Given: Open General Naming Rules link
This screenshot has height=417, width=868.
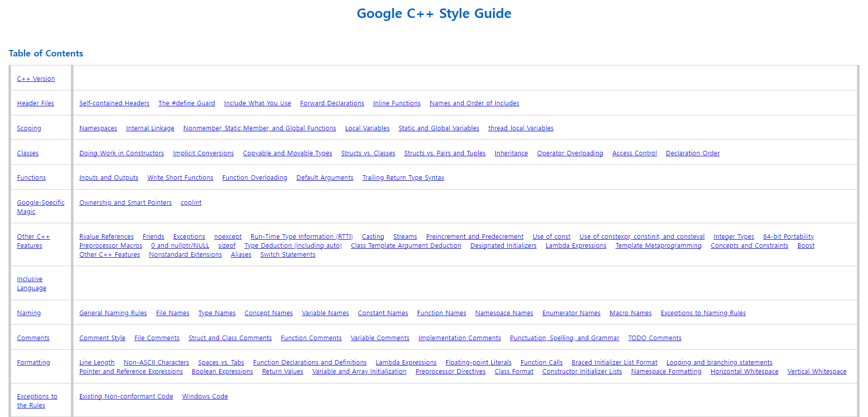Looking at the screenshot, I should pyautogui.click(x=113, y=313).
